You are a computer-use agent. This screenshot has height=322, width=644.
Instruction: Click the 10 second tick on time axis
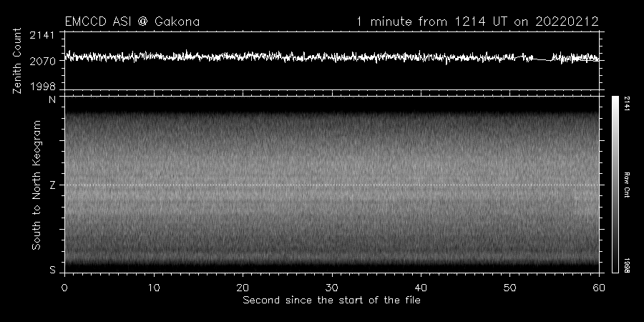click(154, 287)
